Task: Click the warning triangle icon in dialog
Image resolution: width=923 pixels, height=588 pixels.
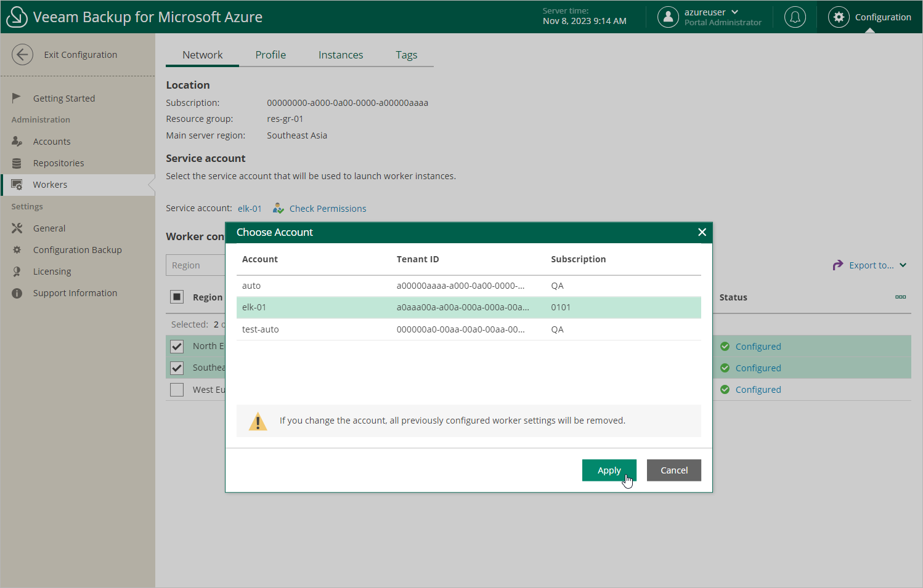Action: pos(258,421)
